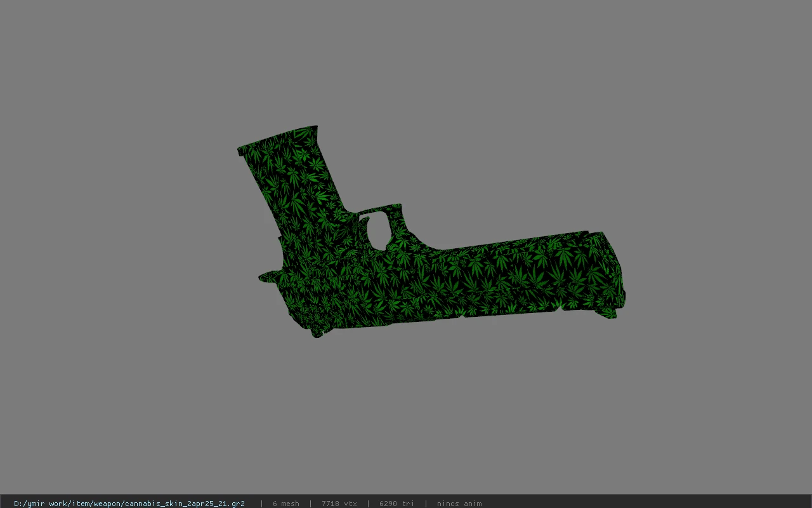Click the trigger inside the guard
The image size is (812, 508).
tap(365, 221)
